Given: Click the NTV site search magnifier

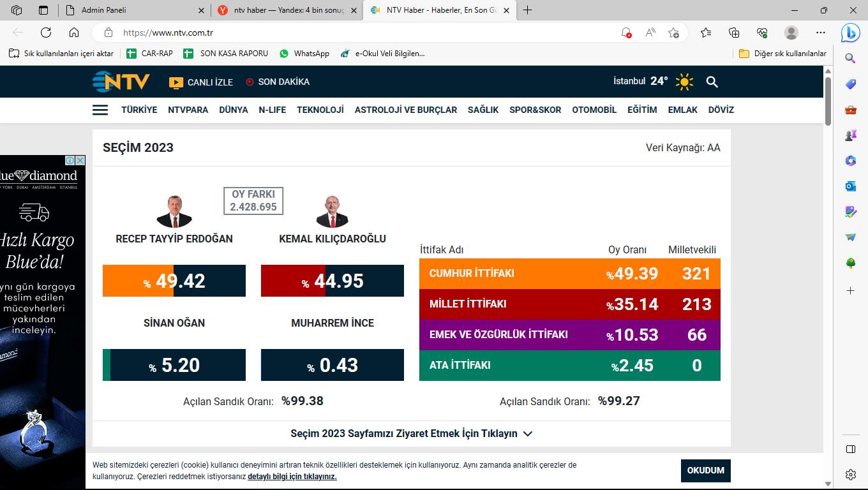Looking at the screenshot, I should [x=712, y=82].
